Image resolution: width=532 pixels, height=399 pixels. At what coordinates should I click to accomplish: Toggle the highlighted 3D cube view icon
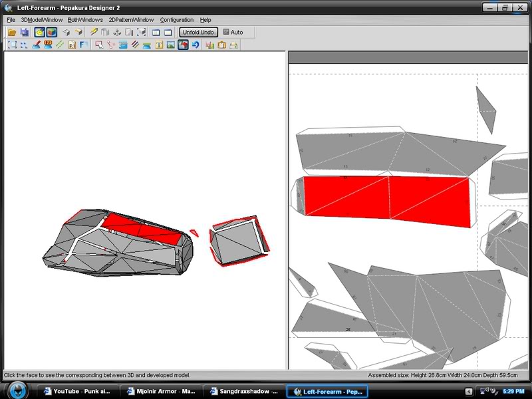51,32
